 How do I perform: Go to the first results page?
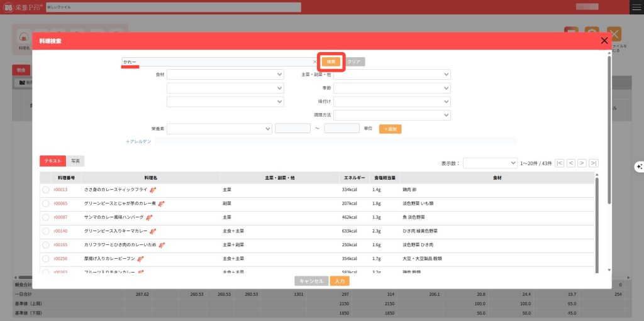pos(560,163)
